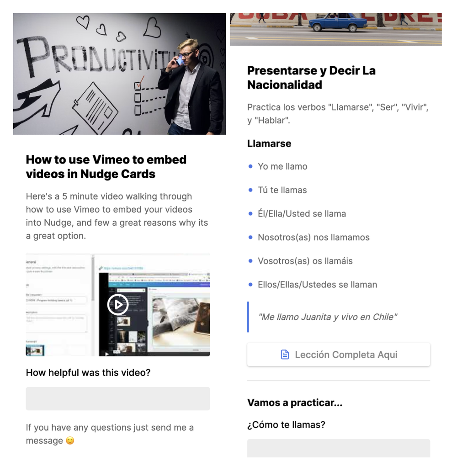Click the document icon beside Lección Completa
The width and height of the screenshot is (457, 476).
285,354
